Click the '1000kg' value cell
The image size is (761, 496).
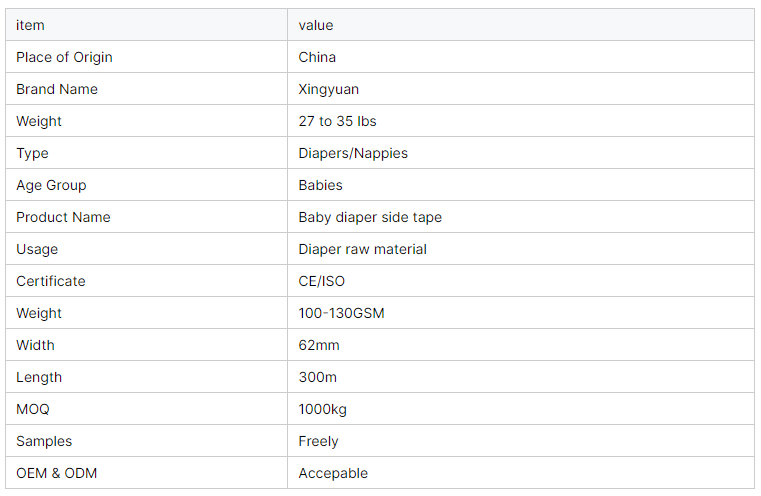coord(323,409)
